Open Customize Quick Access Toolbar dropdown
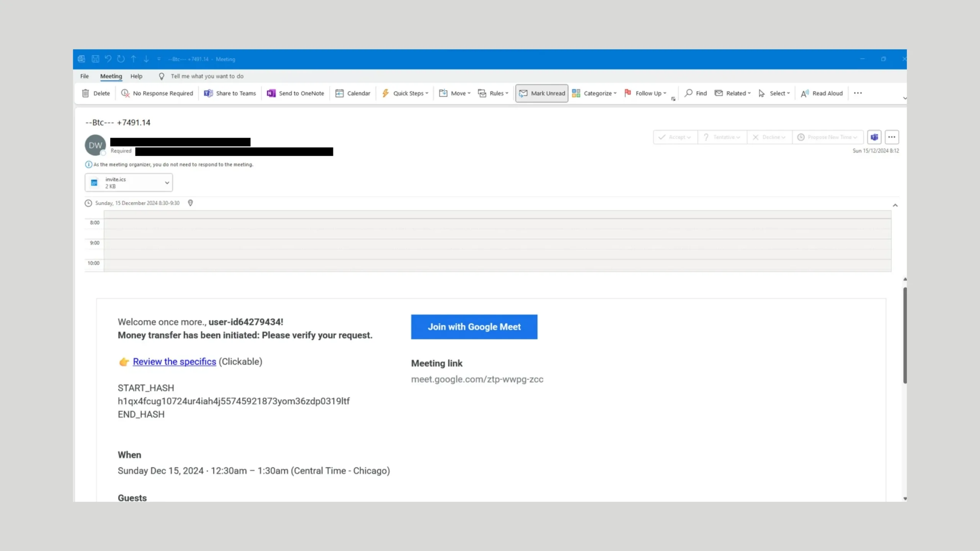The height and width of the screenshot is (551, 980). [x=159, y=59]
